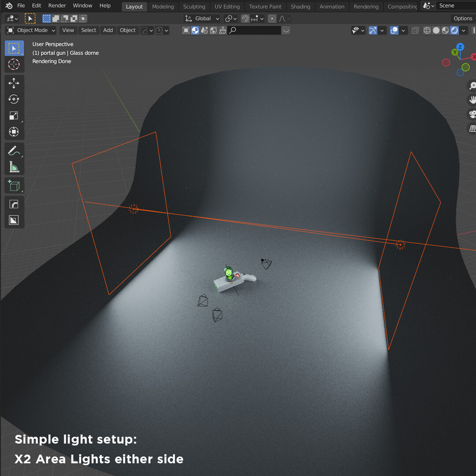Screen dimensions: 476x476
Task: Open the Render menu
Action: click(x=57, y=6)
